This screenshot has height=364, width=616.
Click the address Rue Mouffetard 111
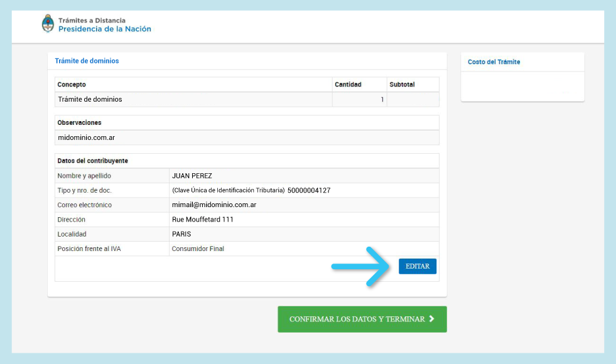pos(202,220)
